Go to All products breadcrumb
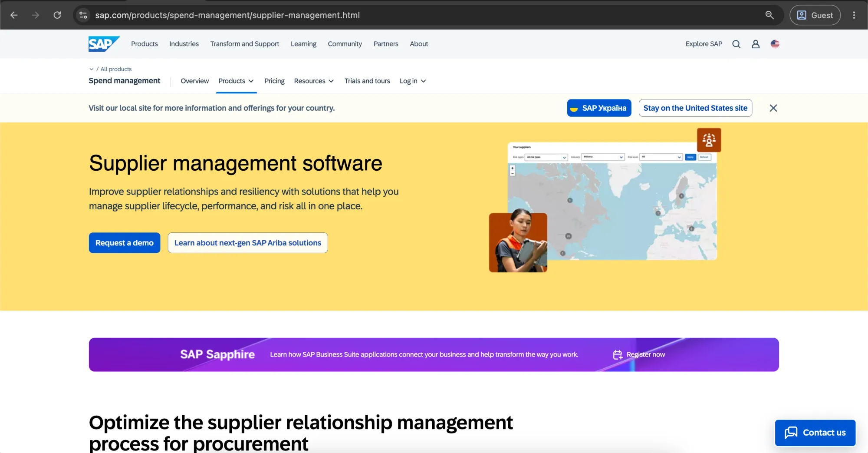The width and height of the screenshot is (868, 453). pyautogui.click(x=116, y=69)
